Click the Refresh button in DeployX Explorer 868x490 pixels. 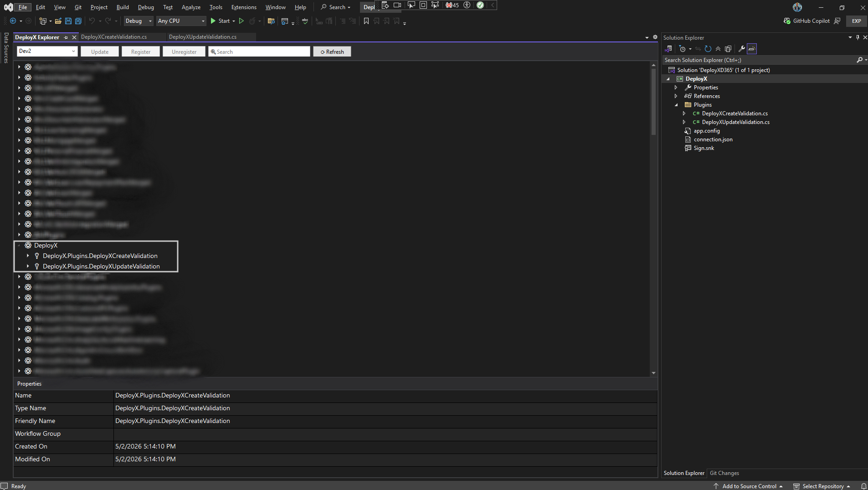tap(332, 52)
